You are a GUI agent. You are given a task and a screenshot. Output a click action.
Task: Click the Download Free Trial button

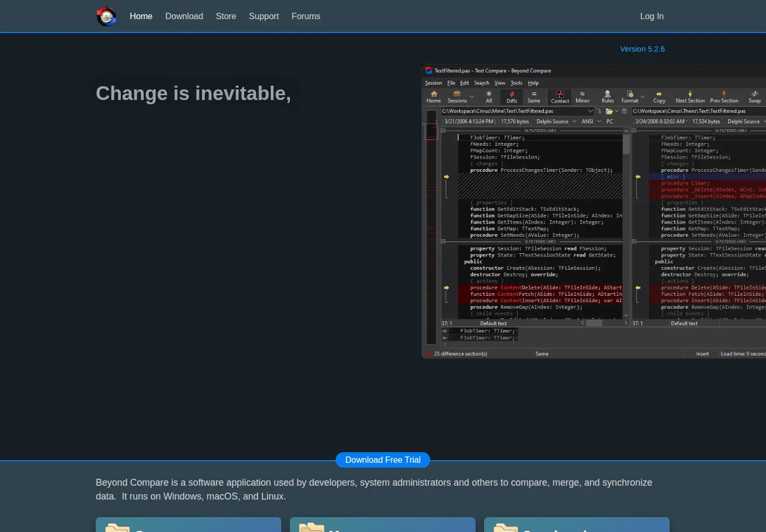click(x=383, y=460)
